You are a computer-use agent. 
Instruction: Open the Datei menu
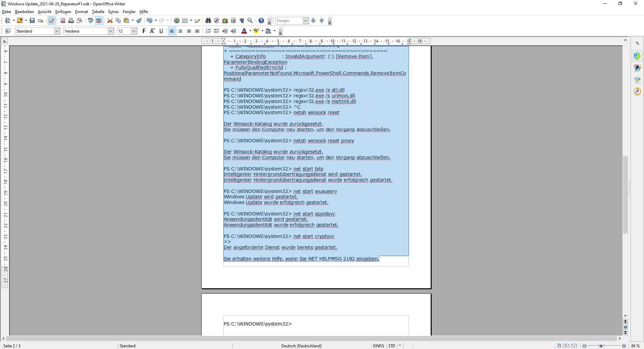point(6,12)
